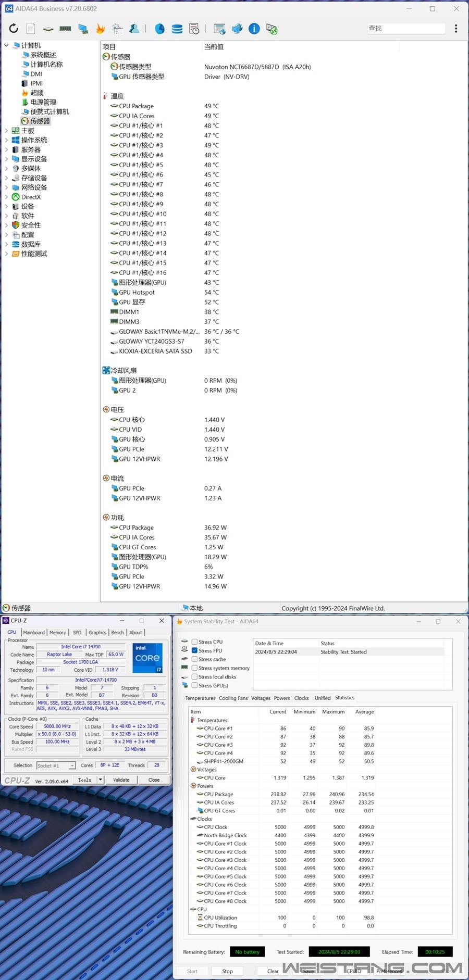Open the About tab in CPU-Z

135,632
